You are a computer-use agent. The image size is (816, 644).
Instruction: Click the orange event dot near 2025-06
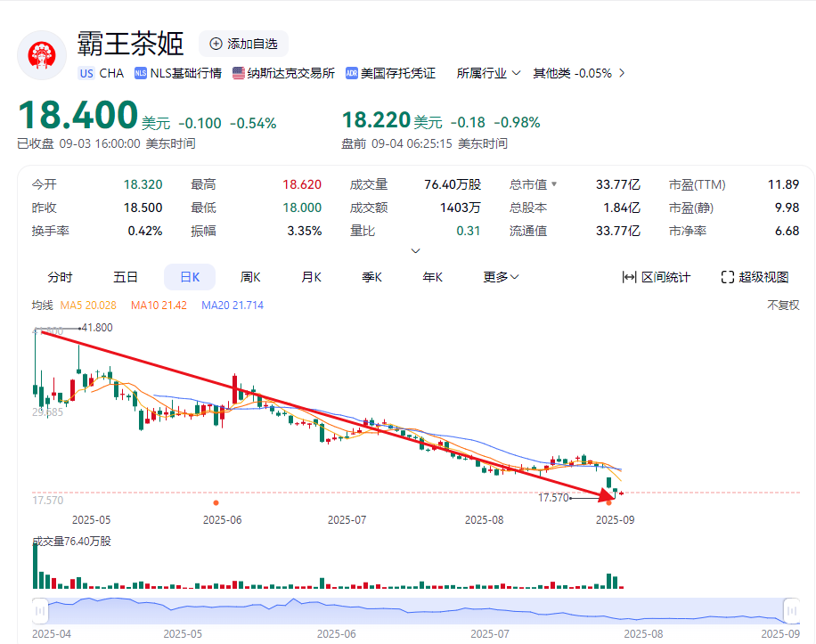[x=216, y=502]
